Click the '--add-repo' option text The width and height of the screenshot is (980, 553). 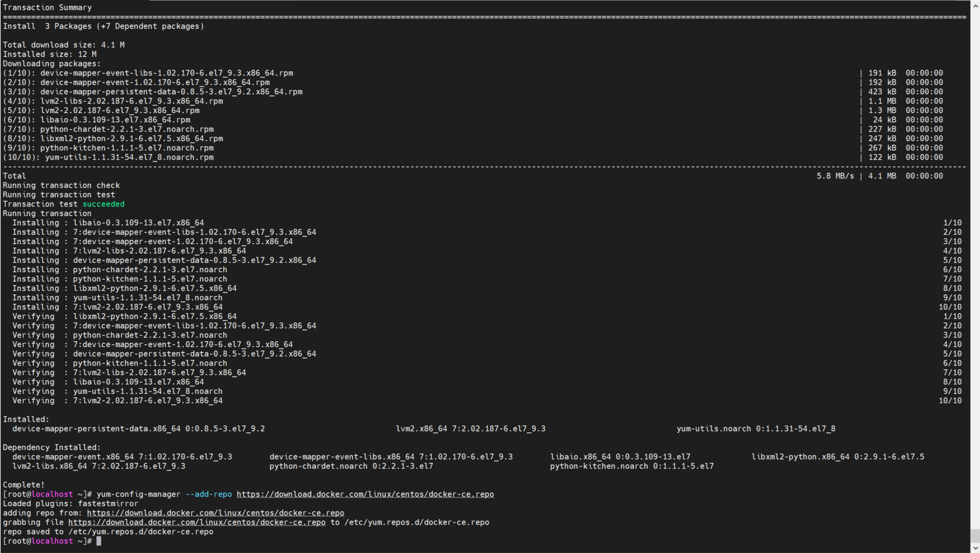[x=209, y=494]
